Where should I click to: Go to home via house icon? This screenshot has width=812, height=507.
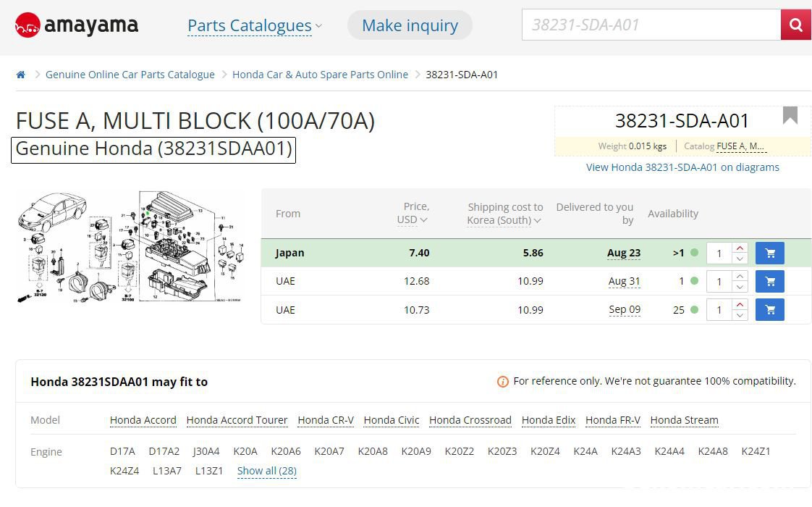click(21, 75)
